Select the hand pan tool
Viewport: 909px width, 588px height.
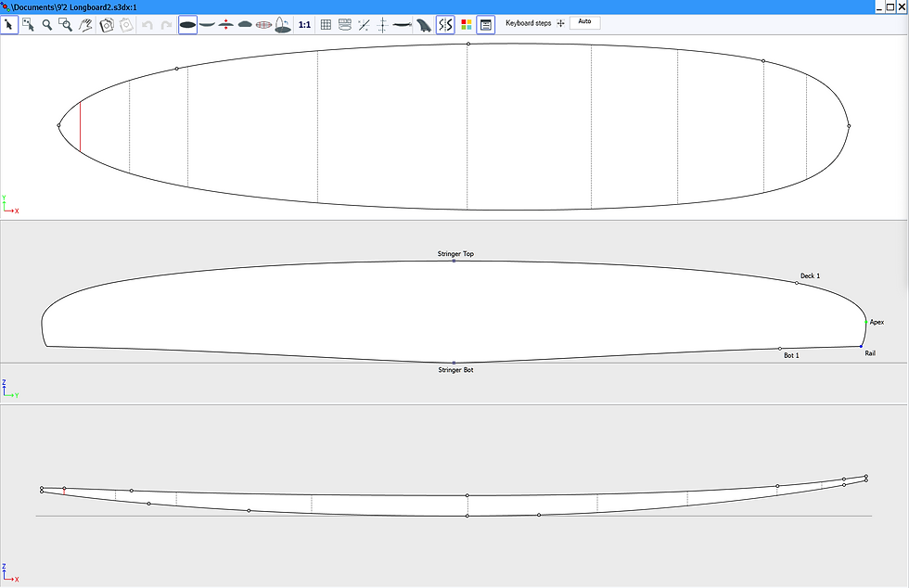[x=85, y=25]
